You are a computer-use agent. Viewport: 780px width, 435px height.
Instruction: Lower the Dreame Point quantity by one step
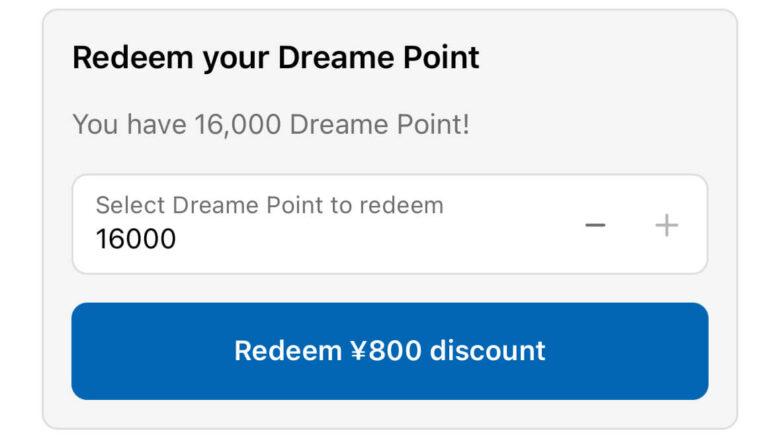[x=595, y=225]
